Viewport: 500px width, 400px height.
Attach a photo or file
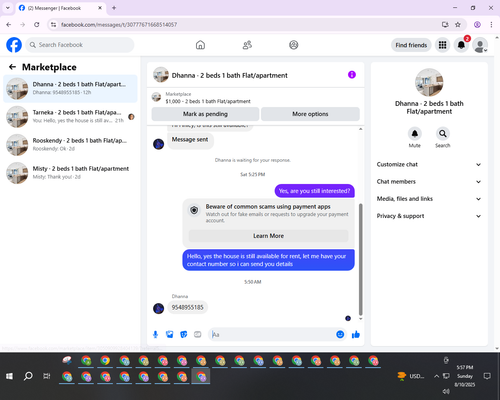[x=170, y=334]
